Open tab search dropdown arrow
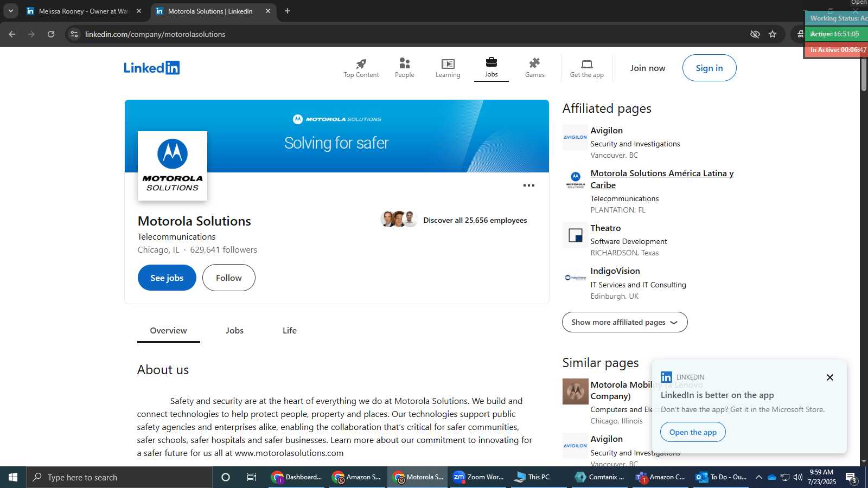Viewport: 868px width, 488px height. point(10,11)
